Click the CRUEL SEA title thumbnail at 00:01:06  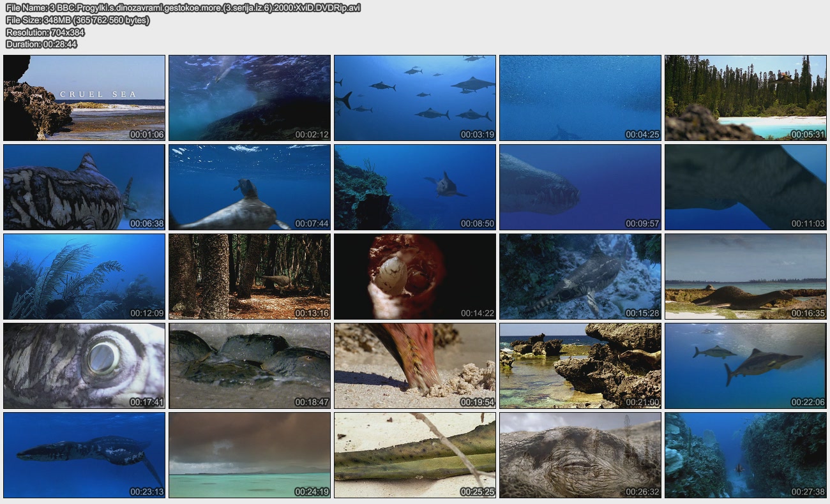[84, 98]
